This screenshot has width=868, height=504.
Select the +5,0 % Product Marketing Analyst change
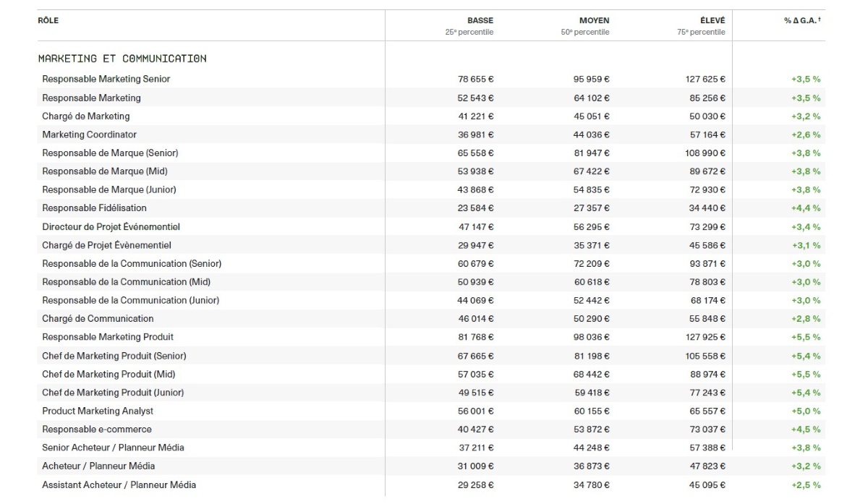806,411
